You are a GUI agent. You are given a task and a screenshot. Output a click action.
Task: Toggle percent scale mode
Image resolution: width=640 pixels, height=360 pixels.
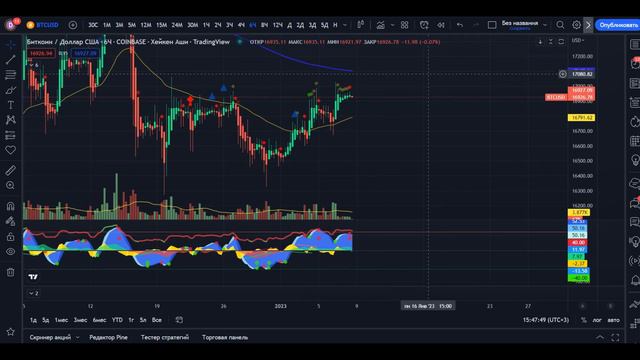point(584,320)
